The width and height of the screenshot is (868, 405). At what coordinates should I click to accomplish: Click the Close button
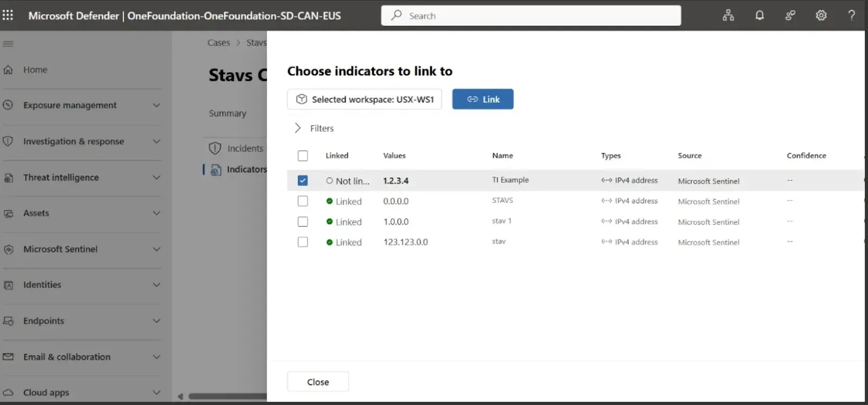point(317,382)
